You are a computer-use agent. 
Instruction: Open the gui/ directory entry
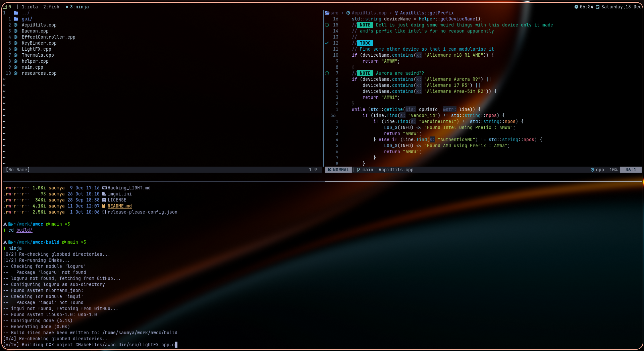tap(27, 19)
